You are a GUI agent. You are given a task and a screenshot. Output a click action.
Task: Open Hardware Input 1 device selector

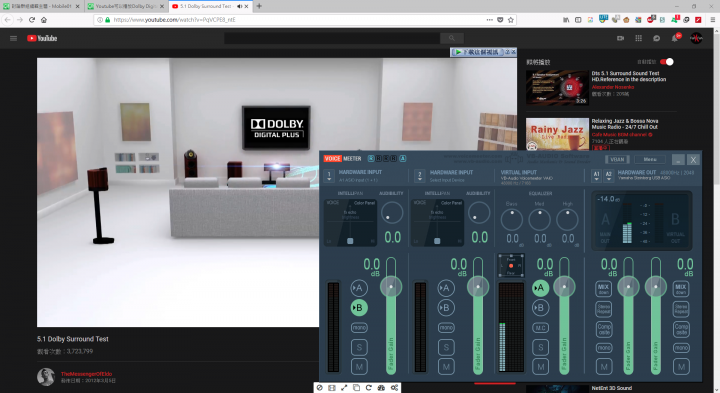pyautogui.click(x=329, y=176)
